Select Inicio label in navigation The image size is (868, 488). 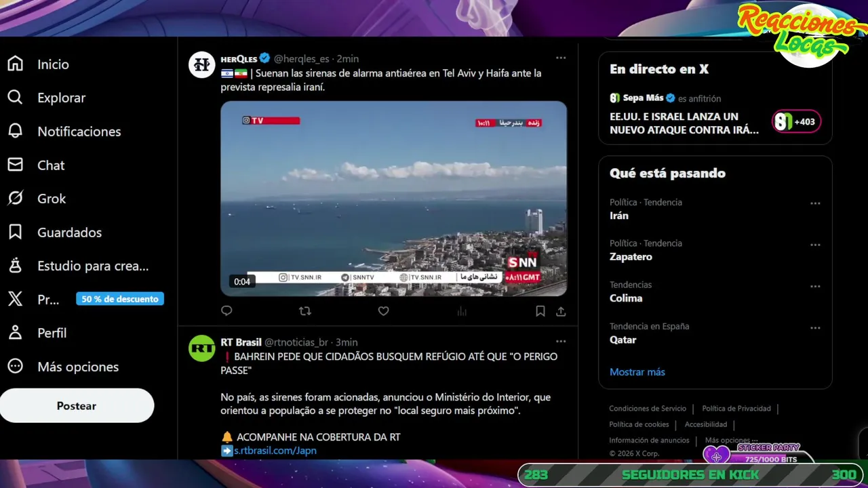coord(53,64)
